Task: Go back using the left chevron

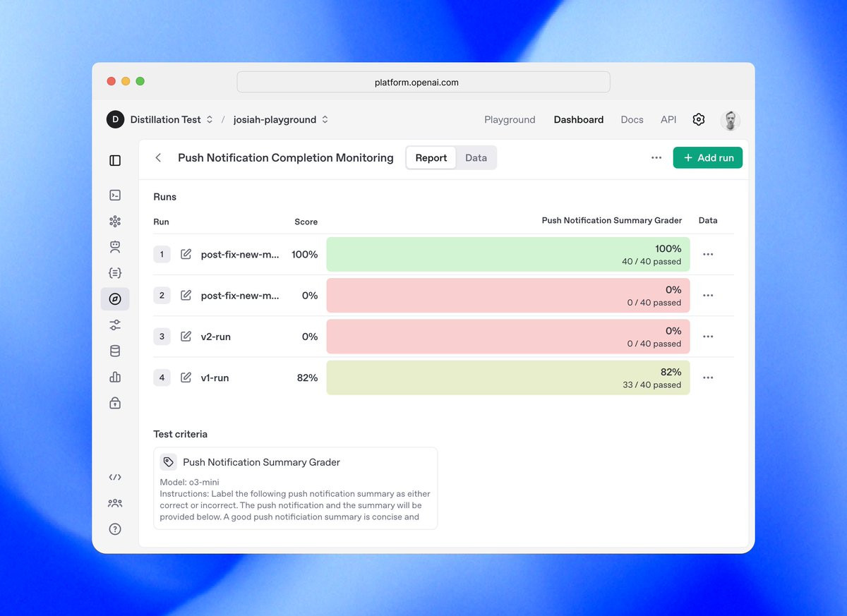Action: click(x=158, y=158)
